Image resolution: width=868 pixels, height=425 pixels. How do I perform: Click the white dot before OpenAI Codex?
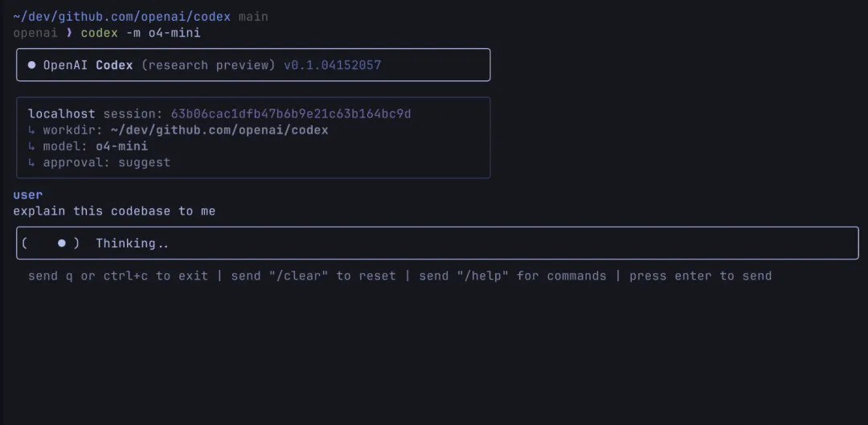(x=31, y=65)
